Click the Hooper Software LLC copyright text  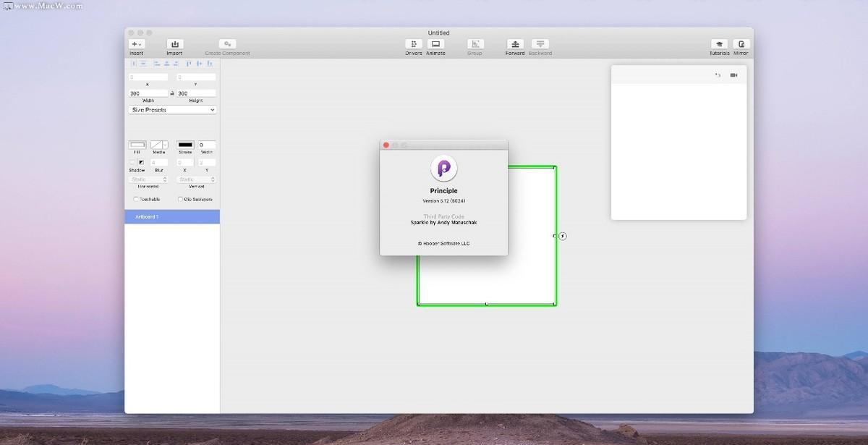443,243
